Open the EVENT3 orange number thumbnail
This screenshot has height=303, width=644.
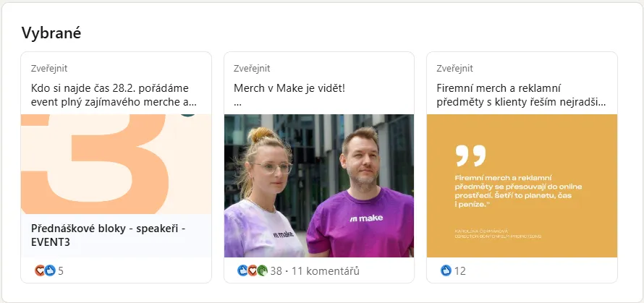[x=116, y=164]
